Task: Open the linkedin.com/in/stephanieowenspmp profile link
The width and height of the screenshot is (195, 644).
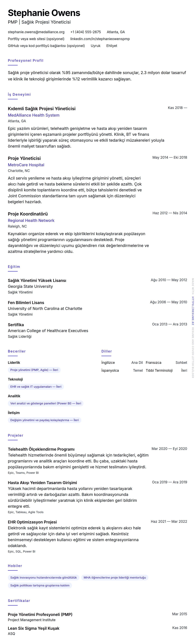Action: click(x=100, y=39)
